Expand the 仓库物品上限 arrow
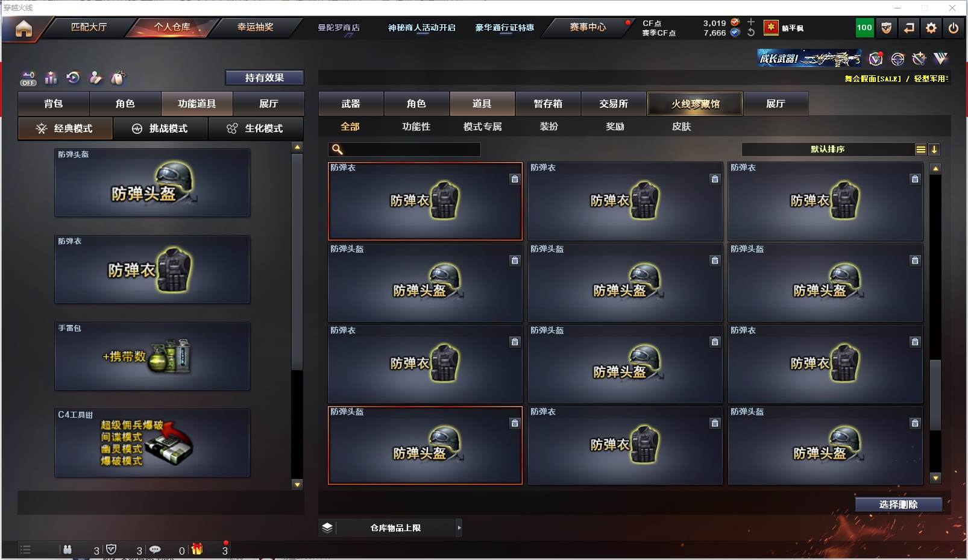The image size is (968, 560). (459, 528)
